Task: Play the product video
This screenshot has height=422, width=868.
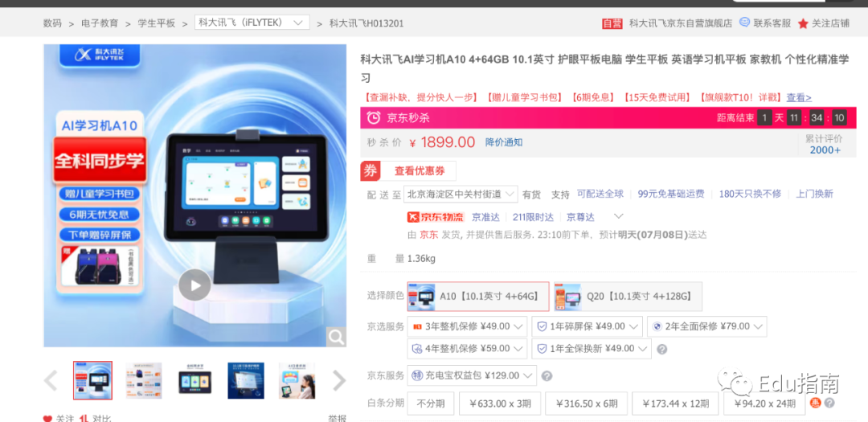Action: point(194,285)
